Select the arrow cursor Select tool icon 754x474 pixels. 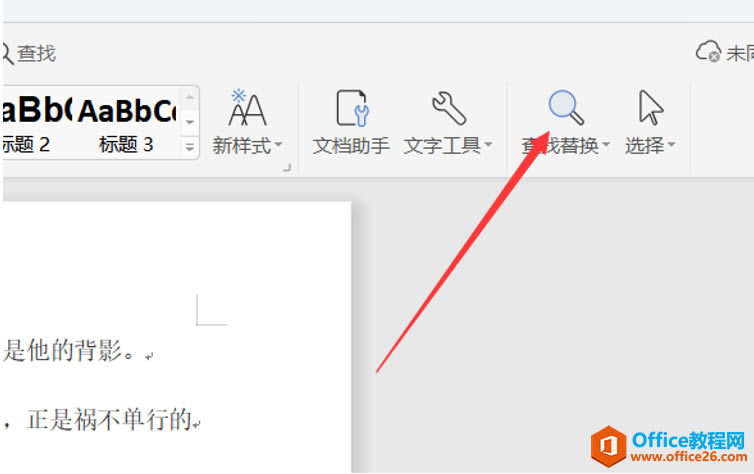[x=651, y=108]
